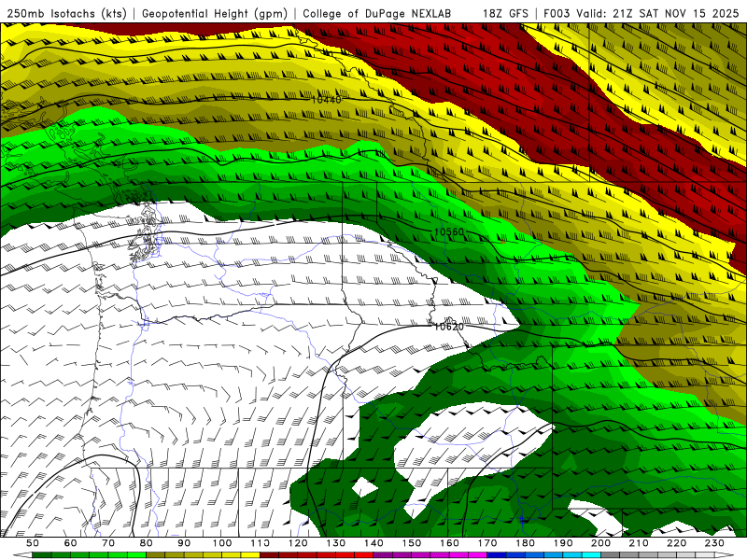The height and width of the screenshot is (560, 747).
Task: Click the 90 value on color scale
Action: (x=184, y=543)
